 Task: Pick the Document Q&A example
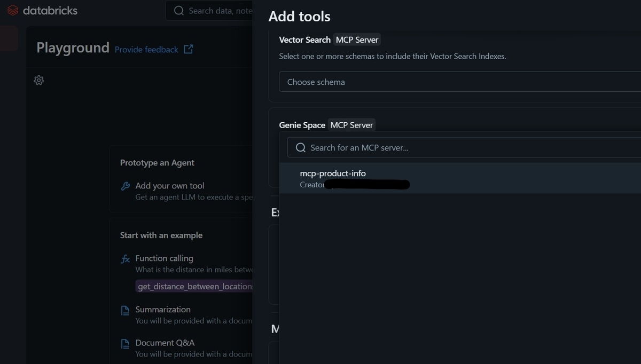(x=186, y=348)
